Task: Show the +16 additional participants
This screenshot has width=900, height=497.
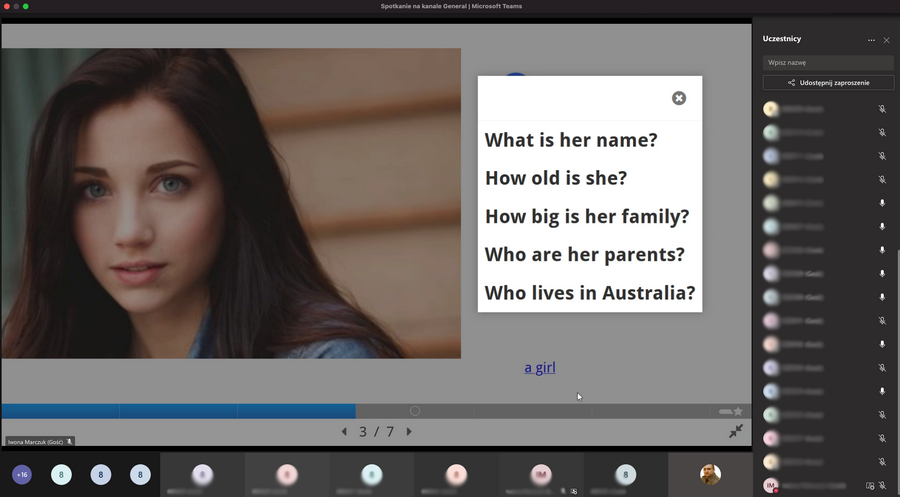Action: tap(22, 475)
